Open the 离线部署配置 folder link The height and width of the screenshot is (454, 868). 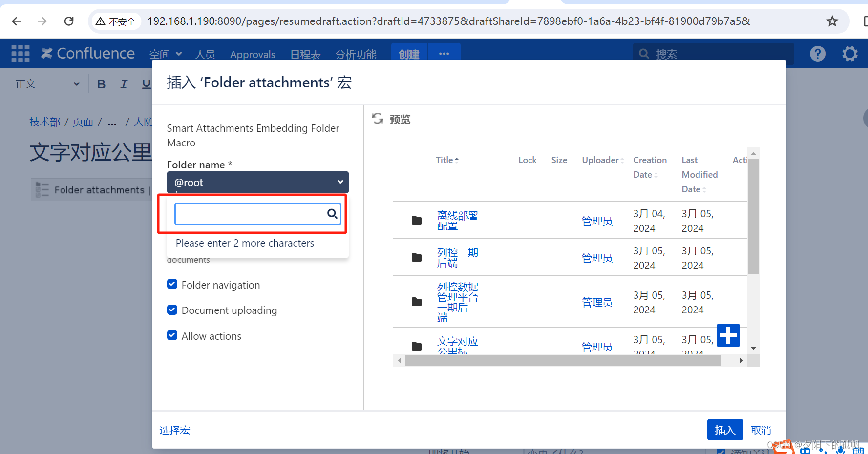(457, 221)
